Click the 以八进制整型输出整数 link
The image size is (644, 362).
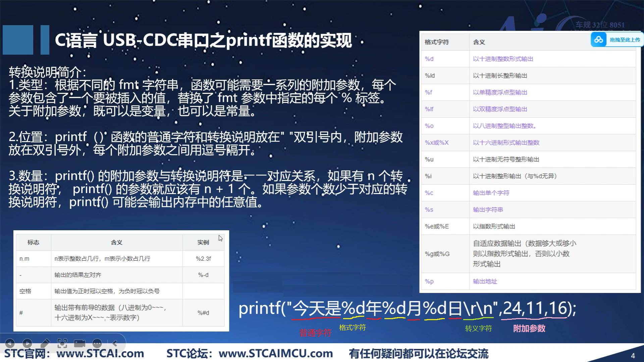(504, 126)
